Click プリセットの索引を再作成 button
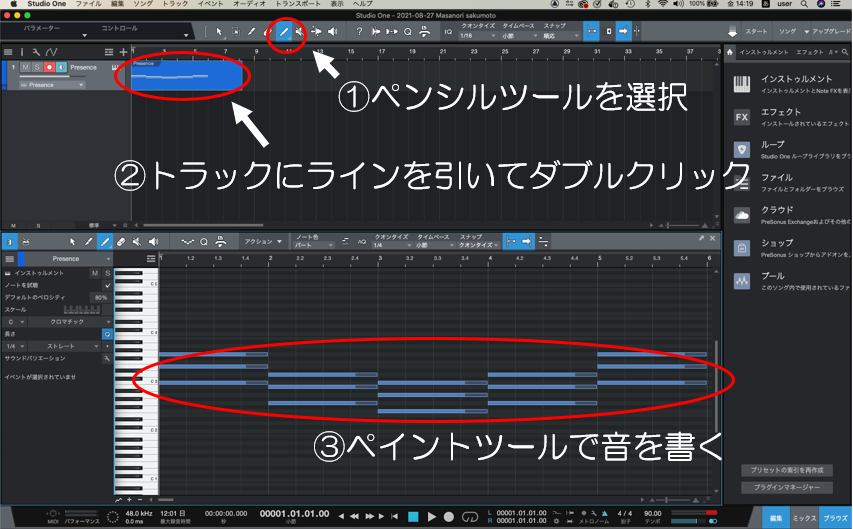853x529 pixels. click(787, 470)
